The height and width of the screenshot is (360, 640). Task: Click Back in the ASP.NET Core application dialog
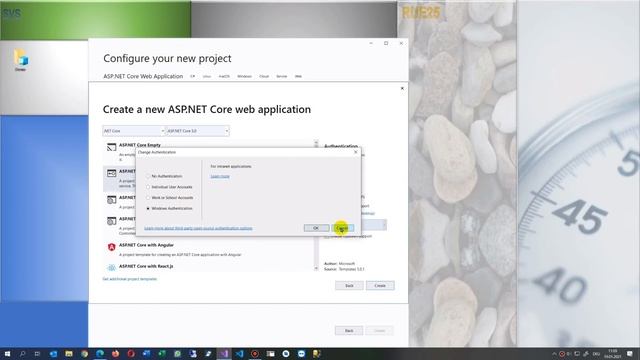(349, 286)
